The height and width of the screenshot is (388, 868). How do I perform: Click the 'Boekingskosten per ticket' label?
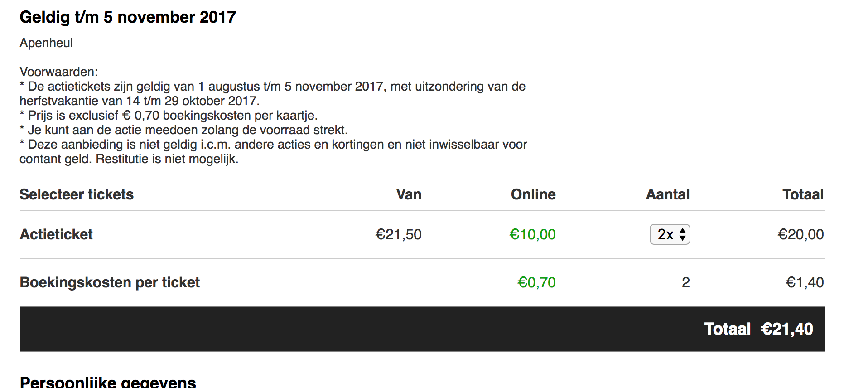[x=110, y=282]
